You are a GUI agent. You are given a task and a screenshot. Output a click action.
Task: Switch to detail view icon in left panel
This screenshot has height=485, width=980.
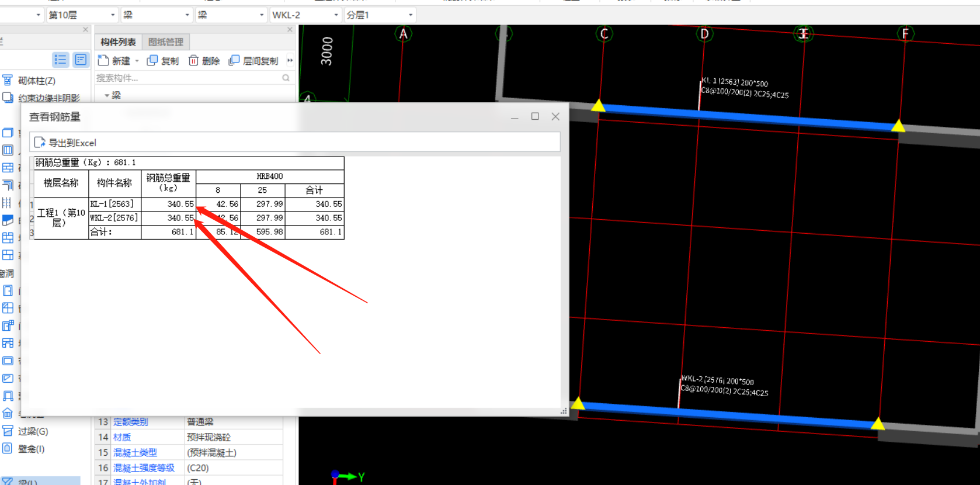[x=81, y=60]
